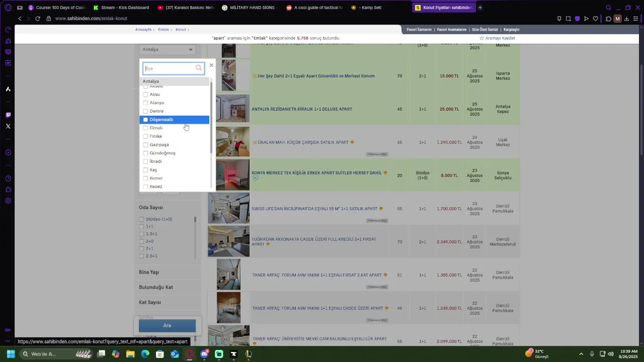Check the Stüdyo (1+0) room checkbox
Viewport: 644px width, 362px height.
pyautogui.click(x=141, y=219)
